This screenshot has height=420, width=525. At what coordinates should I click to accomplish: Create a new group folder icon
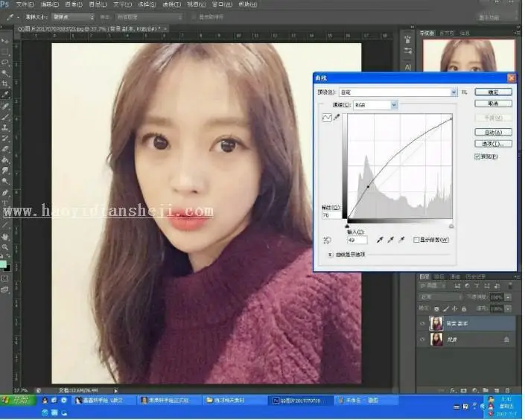(486, 390)
